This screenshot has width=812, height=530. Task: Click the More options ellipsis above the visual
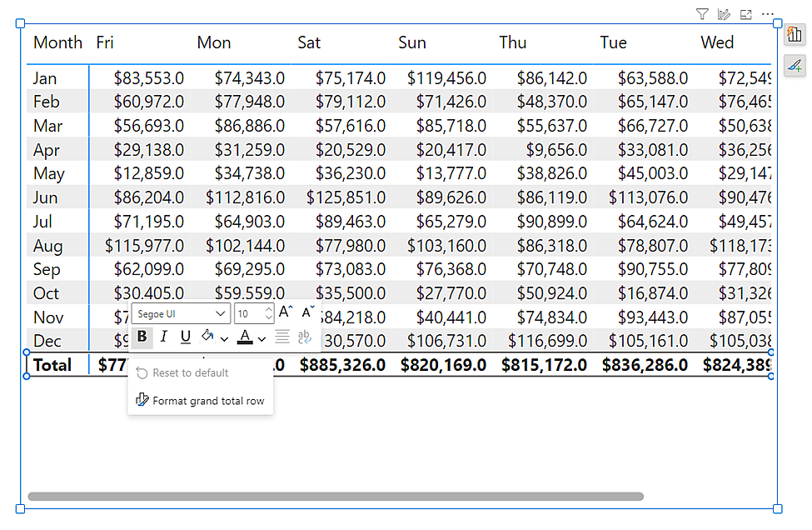coord(768,14)
